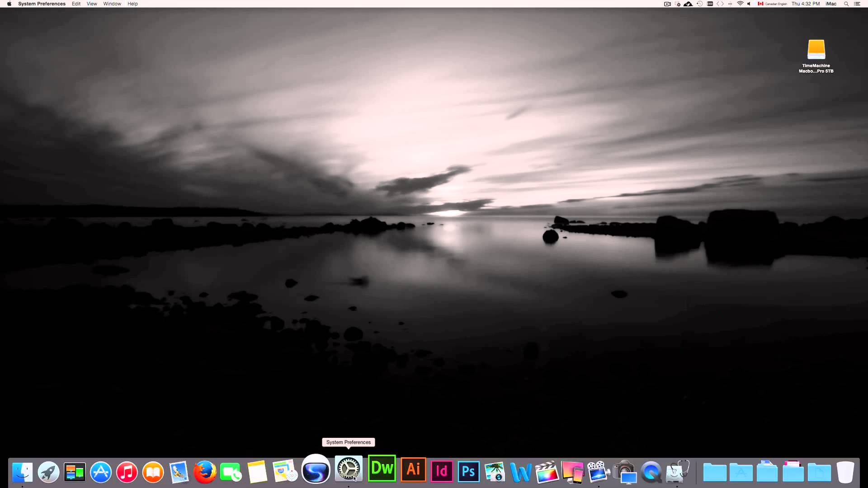Open iTunes from the Dock
The image size is (868, 488).
click(x=127, y=471)
